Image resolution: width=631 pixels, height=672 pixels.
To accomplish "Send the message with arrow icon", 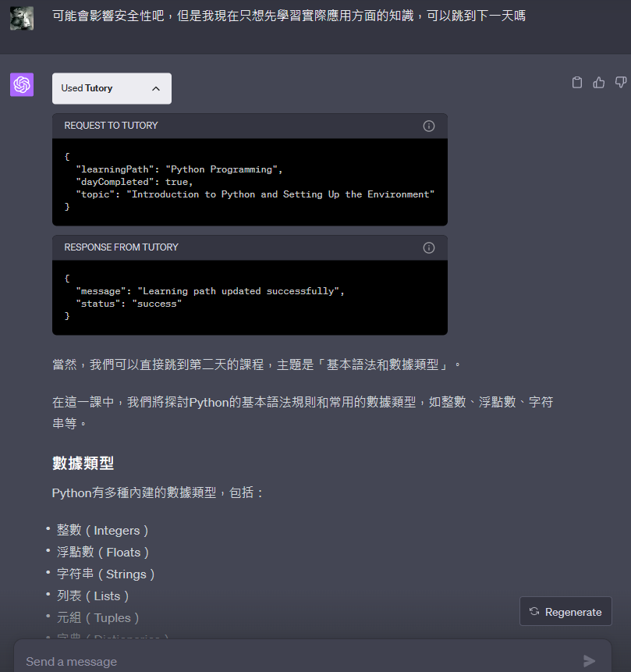I will [x=590, y=661].
